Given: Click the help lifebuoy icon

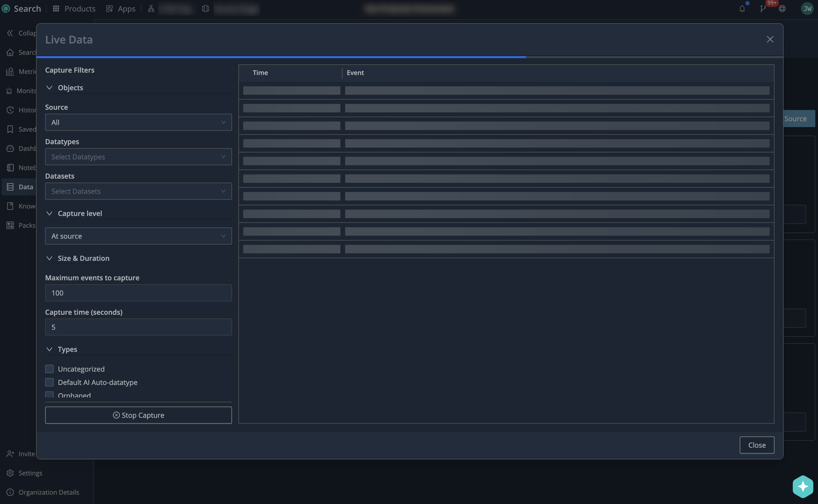Looking at the screenshot, I should (782, 8).
